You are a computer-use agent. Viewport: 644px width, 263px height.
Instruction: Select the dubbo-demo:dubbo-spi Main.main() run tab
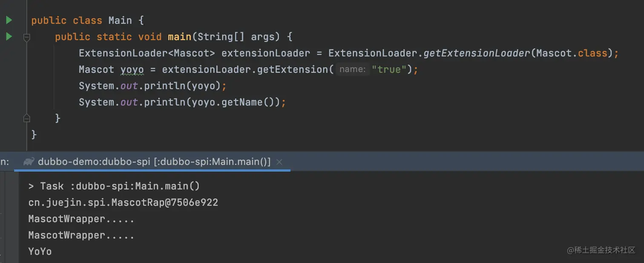coord(154,162)
